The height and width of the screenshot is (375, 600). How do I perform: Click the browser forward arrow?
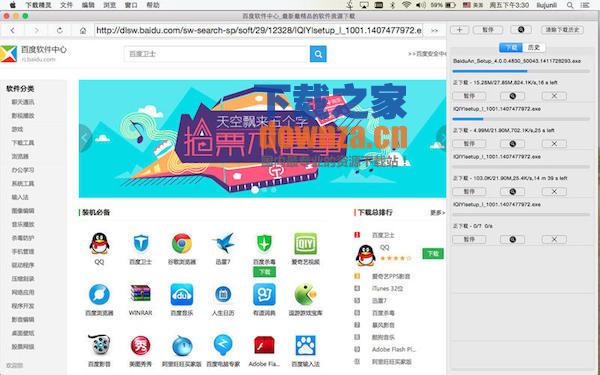[x=36, y=30]
